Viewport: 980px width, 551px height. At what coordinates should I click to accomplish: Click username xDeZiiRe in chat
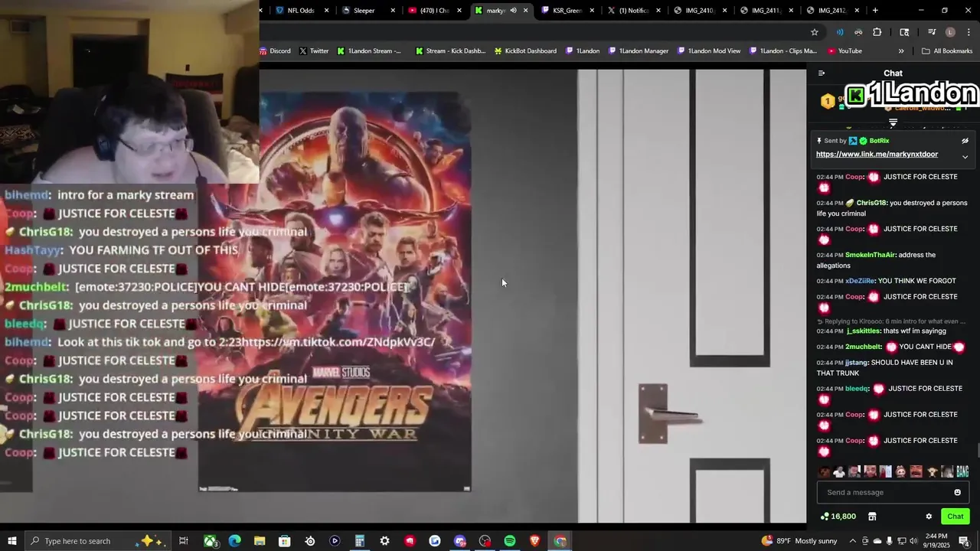point(860,281)
